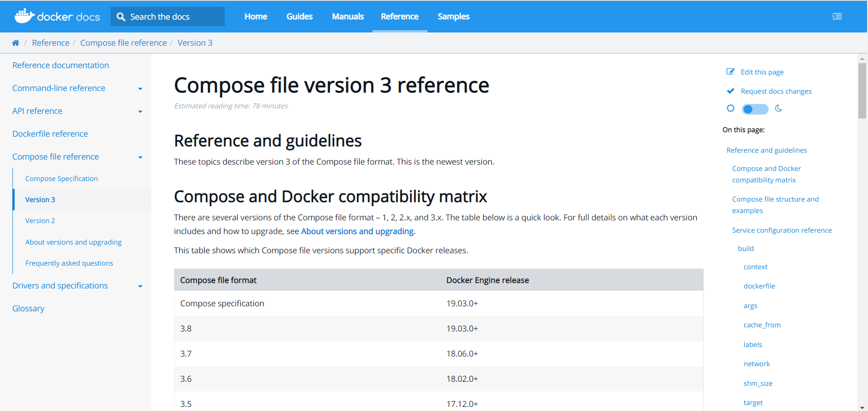The height and width of the screenshot is (411, 868).
Task: Jump to build in page contents
Action: click(746, 248)
